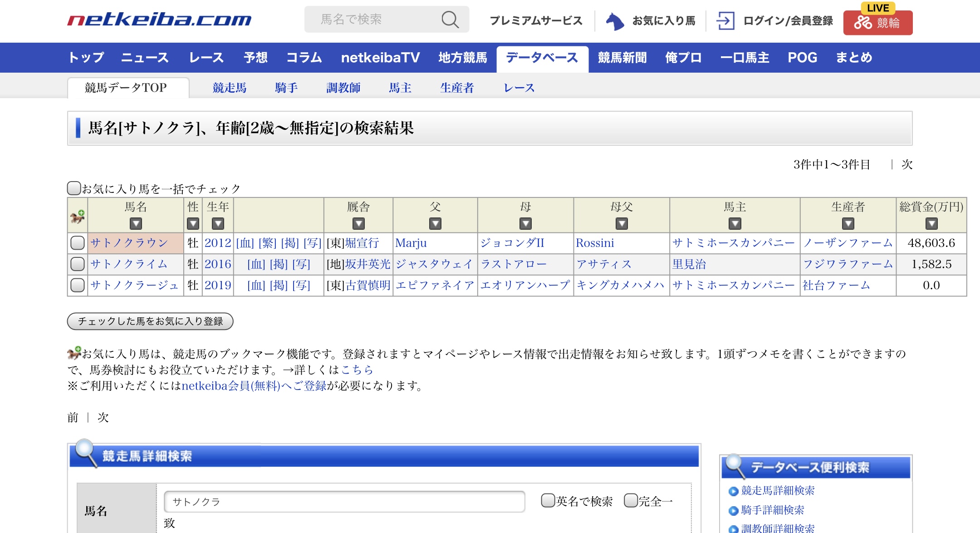Click the add-favorite horse icon in table header
This screenshot has height=533, width=980.
(x=78, y=217)
